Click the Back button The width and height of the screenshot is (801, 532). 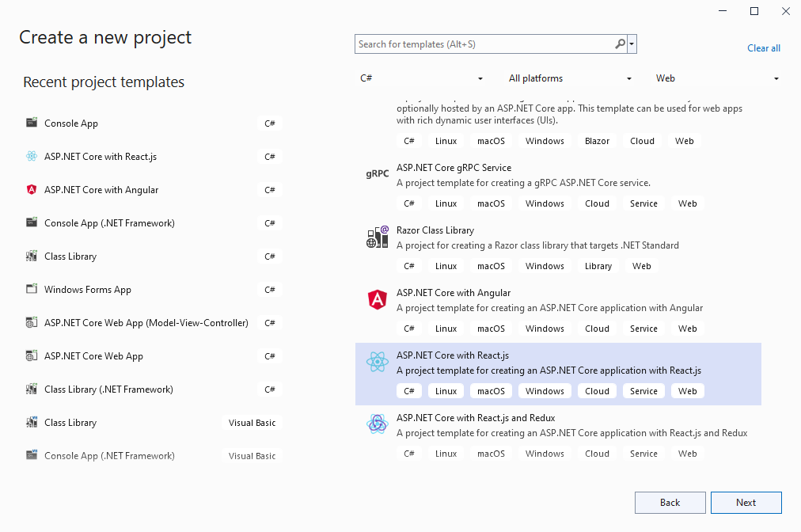670,503
